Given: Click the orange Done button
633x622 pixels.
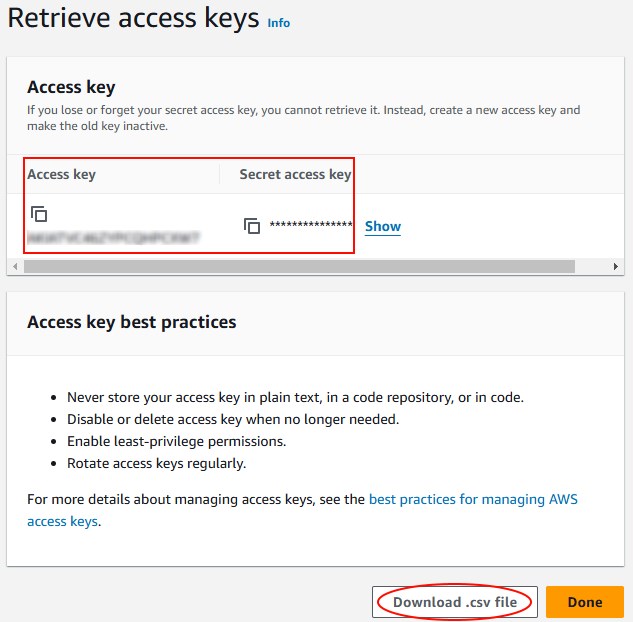Looking at the screenshot, I should point(585,602).
